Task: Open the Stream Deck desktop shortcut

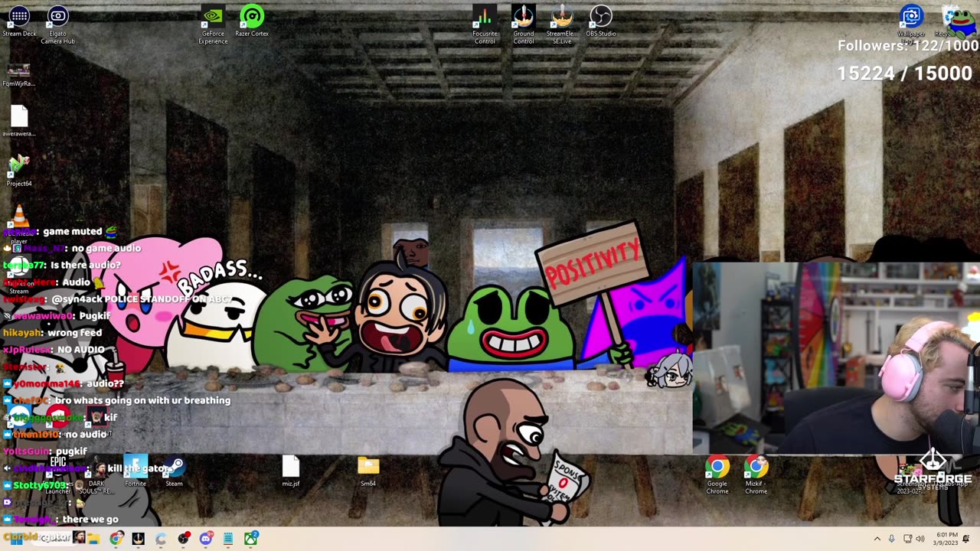Action: tap(19, 21)
